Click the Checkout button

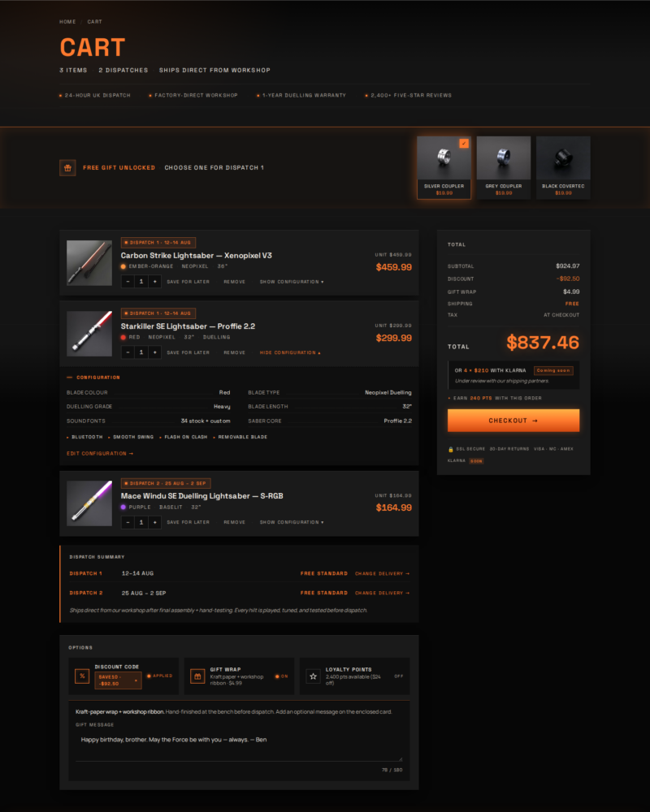click(x=513, y=421)
